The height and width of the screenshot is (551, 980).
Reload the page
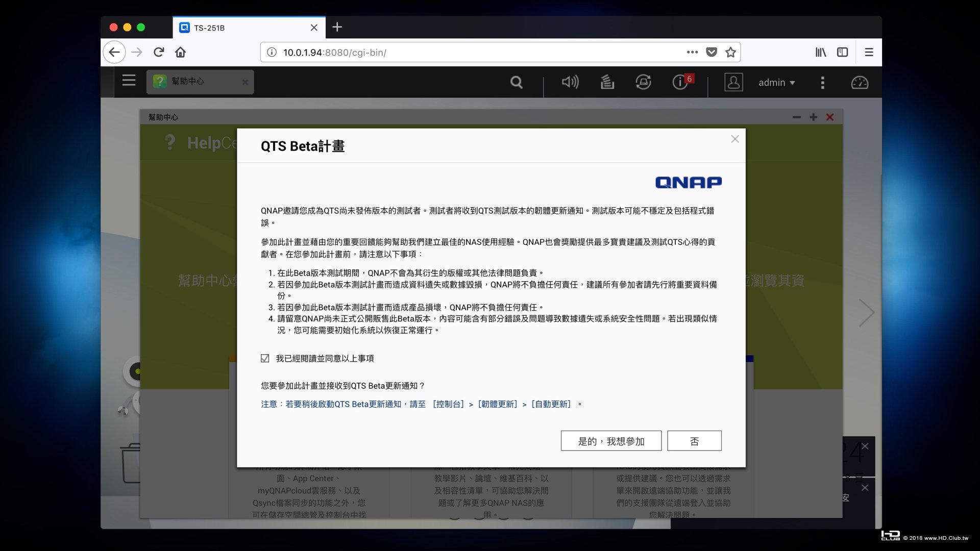(x=159, y=52)
